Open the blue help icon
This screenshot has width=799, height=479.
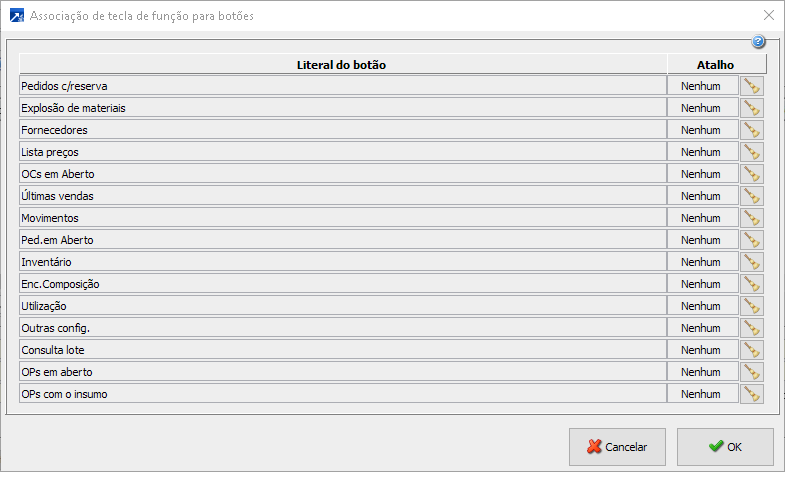coord(758,42)
